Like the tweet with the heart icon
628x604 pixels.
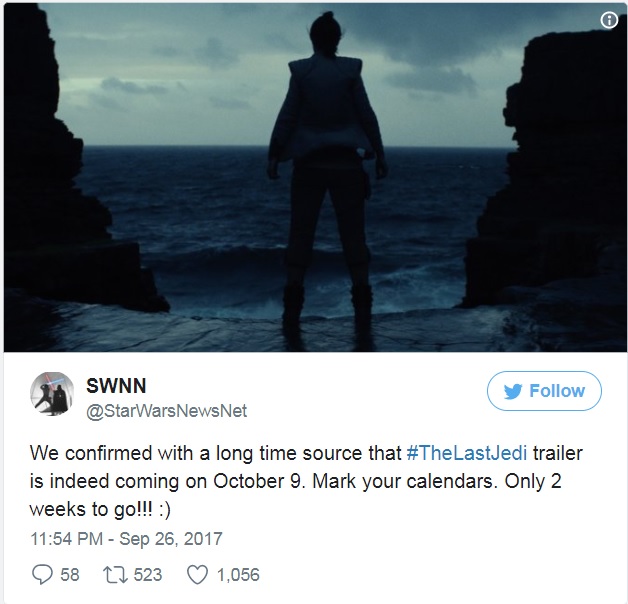coord(198,574)
